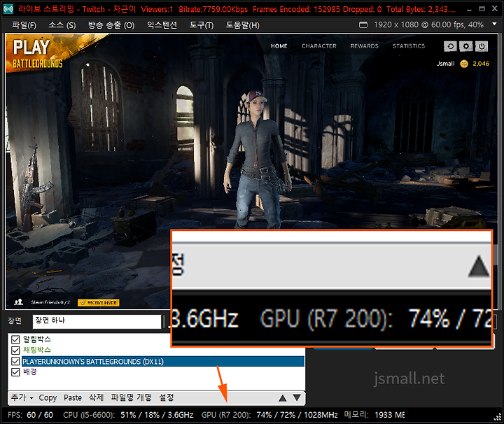Open the 도구(T) menu
Screen dimensions: 504x424
click(x=202, y=25)
